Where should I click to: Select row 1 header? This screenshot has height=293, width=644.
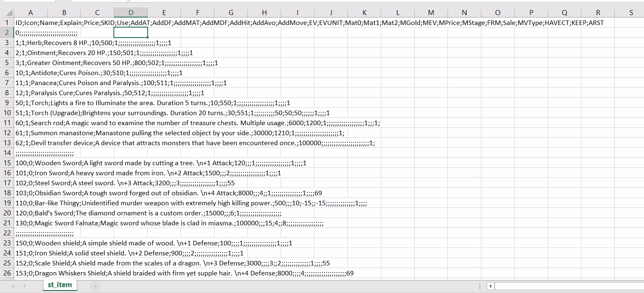[7, 23]
